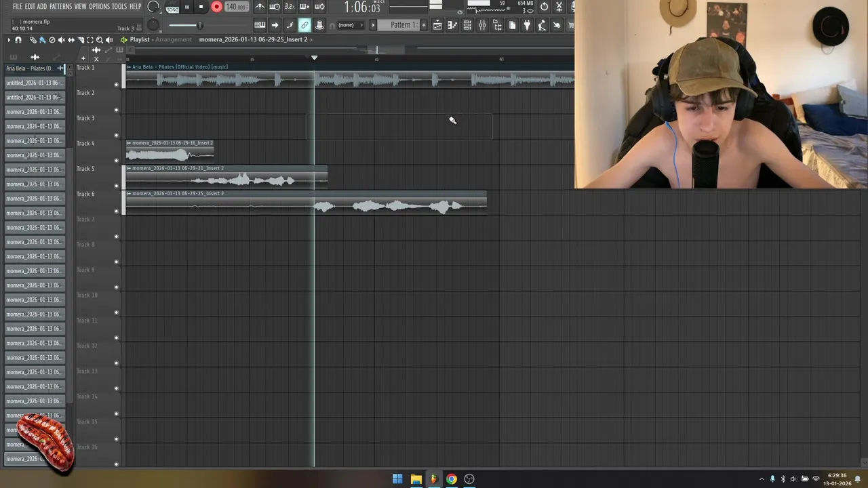Open the global snap (none) dropdown
This screenshot has width=868, height=488.
pyautogui.click(x=351, y=25)
